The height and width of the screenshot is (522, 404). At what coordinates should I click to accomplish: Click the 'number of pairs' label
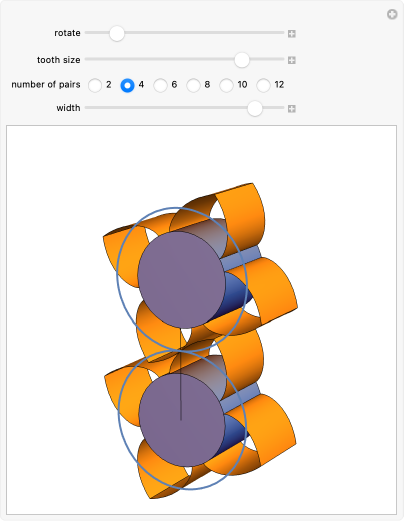pos(46,85)
